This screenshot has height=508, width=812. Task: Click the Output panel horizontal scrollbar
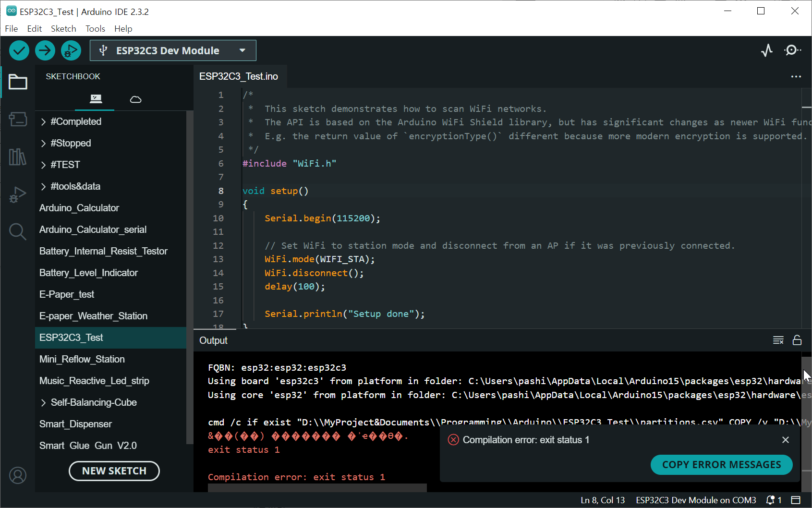tap(317, 488)
